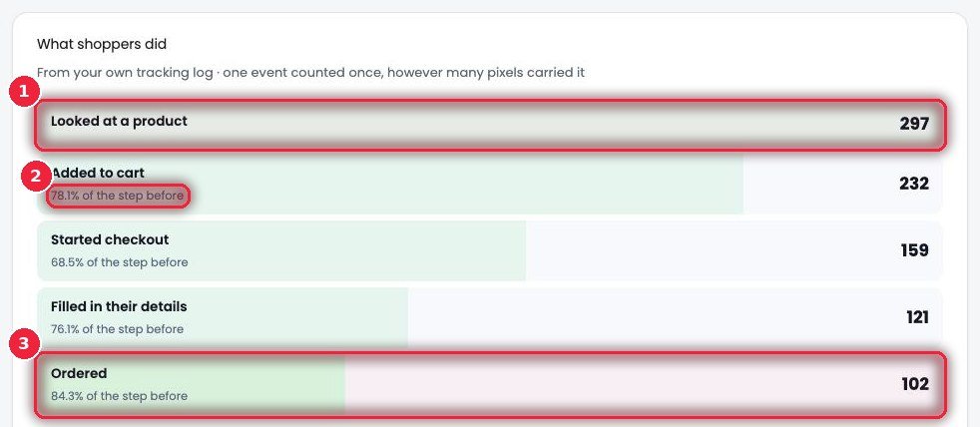The image size is (980, 427).
Task: Select the 'Looked at a product' funnel row
Action: pos(490,125)
